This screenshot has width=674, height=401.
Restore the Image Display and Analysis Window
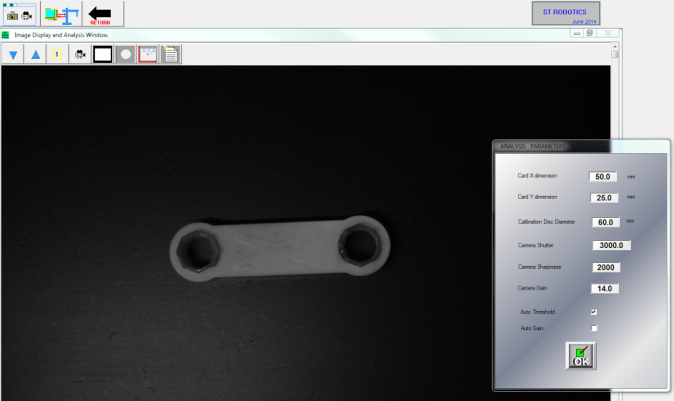coord(590,33)
